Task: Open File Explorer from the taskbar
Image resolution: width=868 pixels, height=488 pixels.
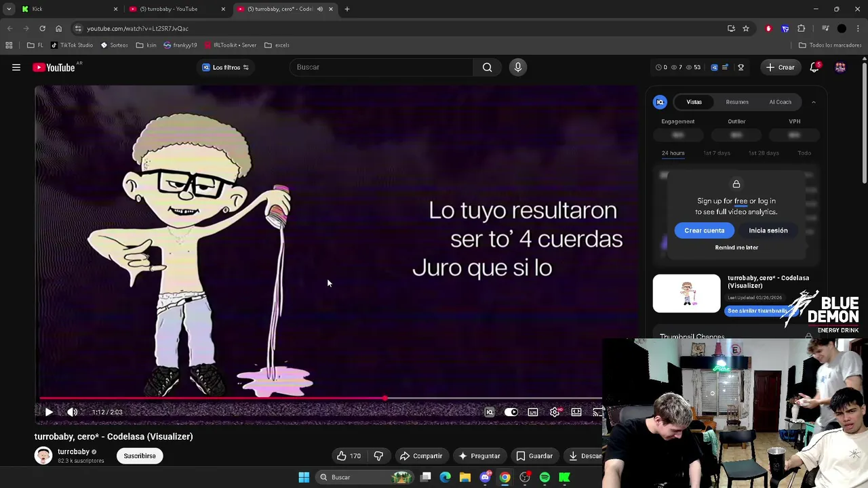Action: coord(465,477)
